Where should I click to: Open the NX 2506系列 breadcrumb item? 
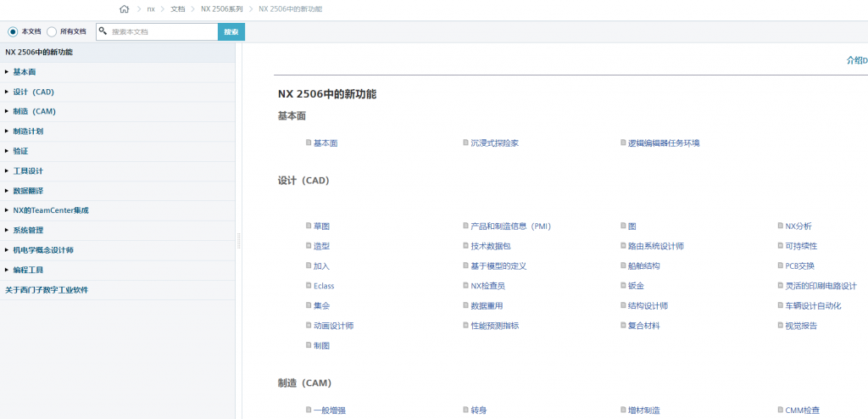tap(221, 8)
